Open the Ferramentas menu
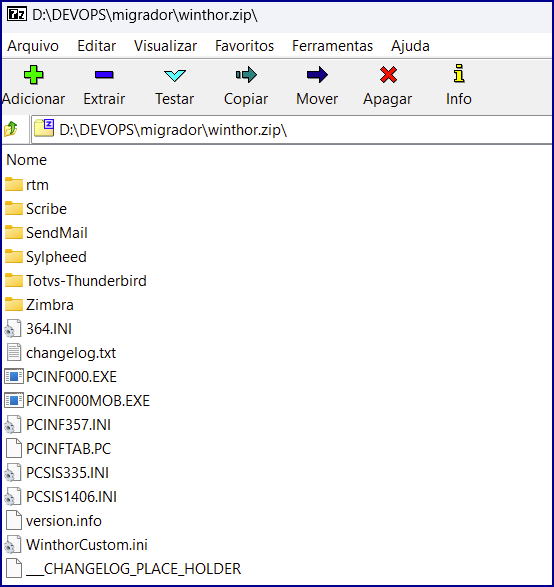This screenshot has height=587, width=554. click(332, 46)
